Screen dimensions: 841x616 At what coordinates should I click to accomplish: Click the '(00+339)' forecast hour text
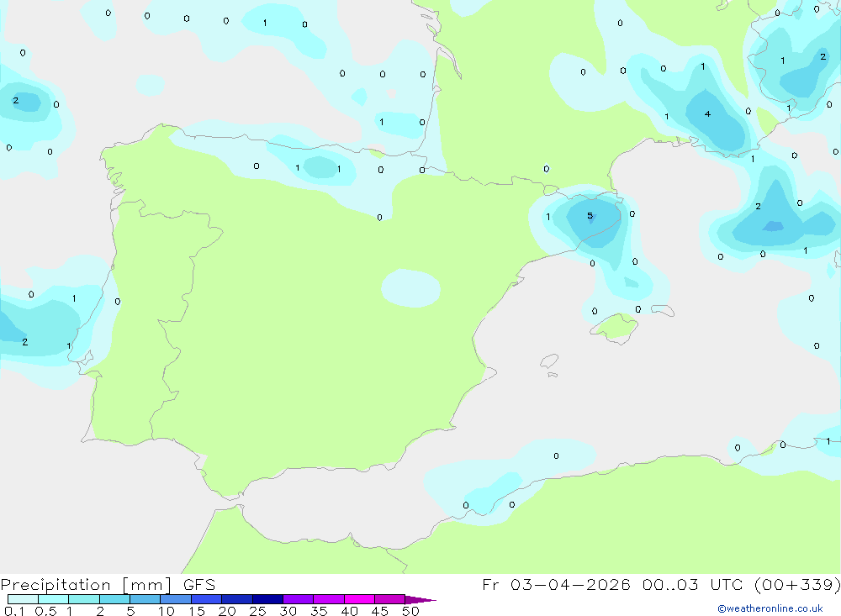pyautogui.click(x=797, y=584)
